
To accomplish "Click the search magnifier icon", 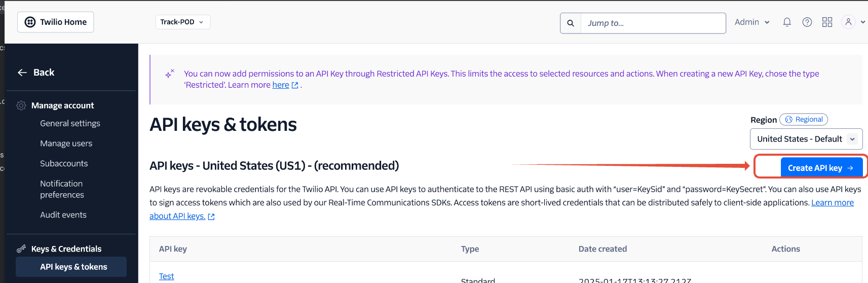I will coord(571,23).
